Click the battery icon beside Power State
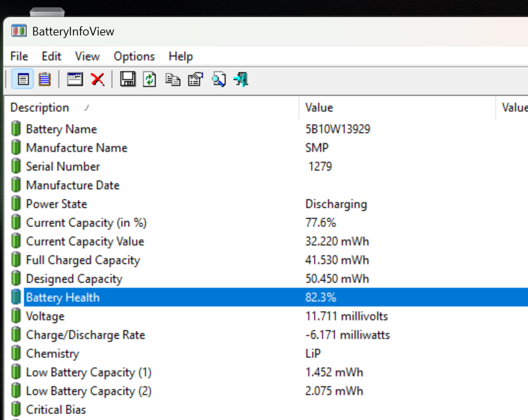The height and width of the screenshot is (420, 528). pyautogui.click(x=16, y=203)
